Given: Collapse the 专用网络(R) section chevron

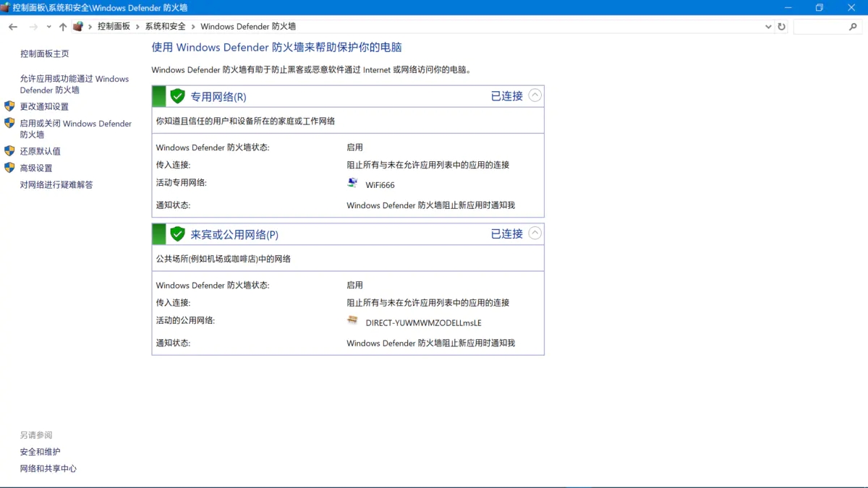Looking at the screenshot, I should pos(533,95).
